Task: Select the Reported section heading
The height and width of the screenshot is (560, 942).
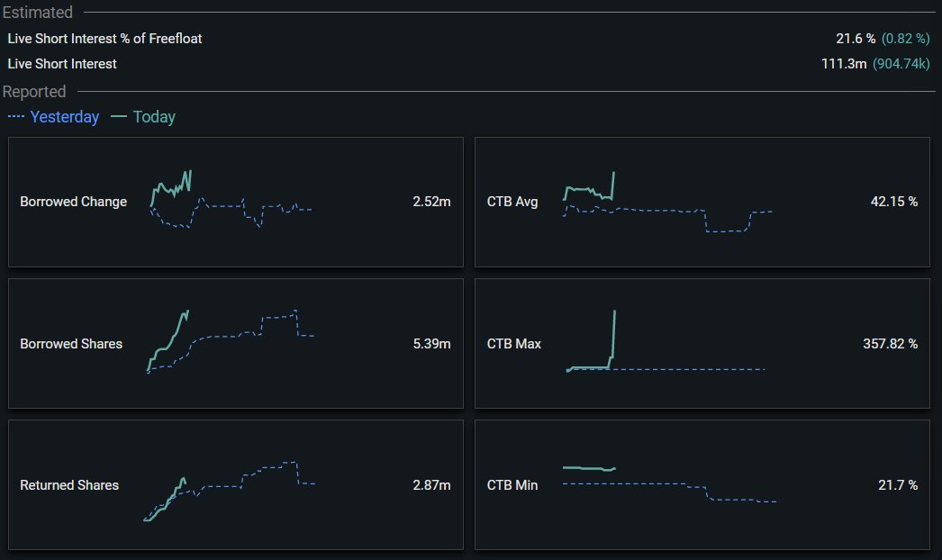Action: pyautogui.click(x=34, y=91)
